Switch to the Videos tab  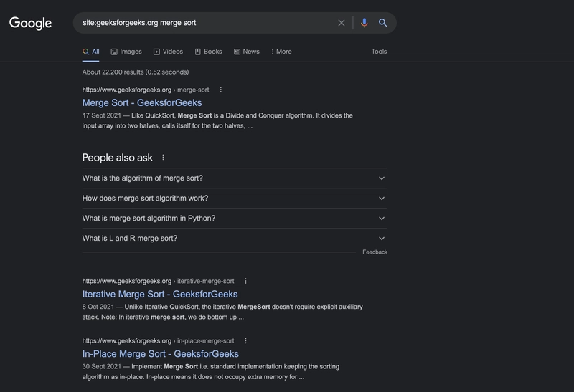tap(168, 52)
